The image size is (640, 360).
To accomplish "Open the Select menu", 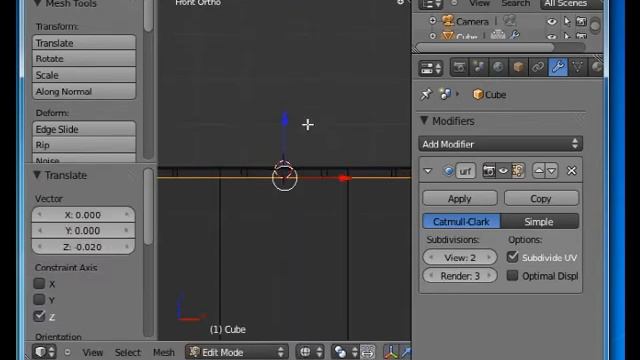I will (127, 352).
